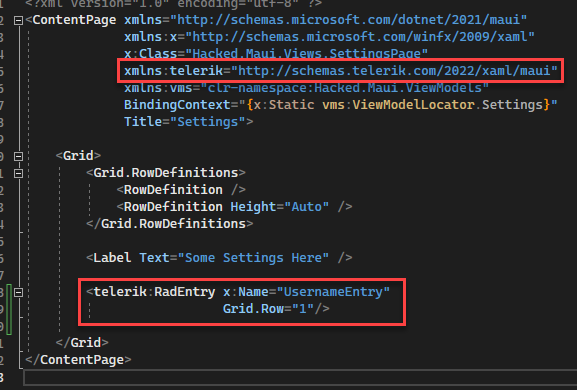Click the Height="Auto" attribute

click(279, 207)
